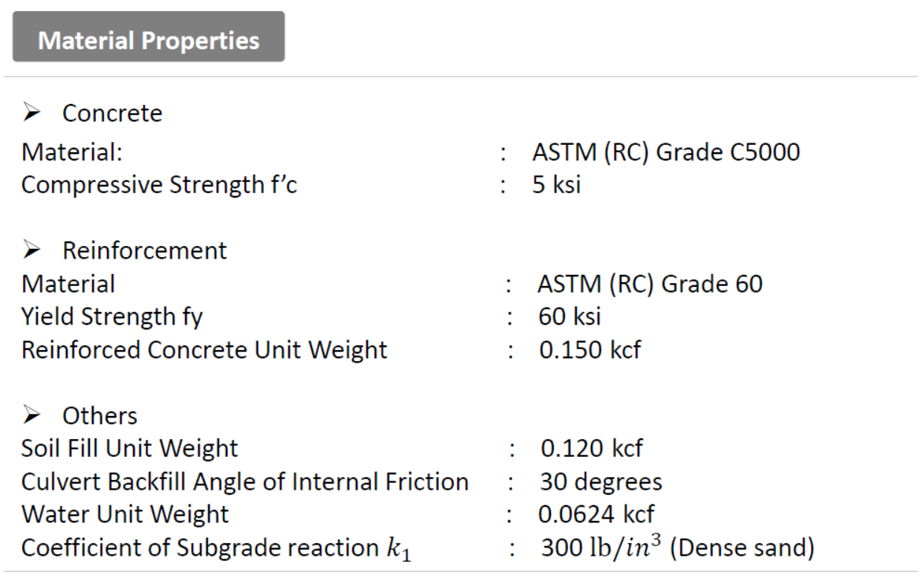Click the 0.150 kcf concrete unit weight
Image resolution: width=924 pixels, height=581 pixels.
[x=590, y=350]
